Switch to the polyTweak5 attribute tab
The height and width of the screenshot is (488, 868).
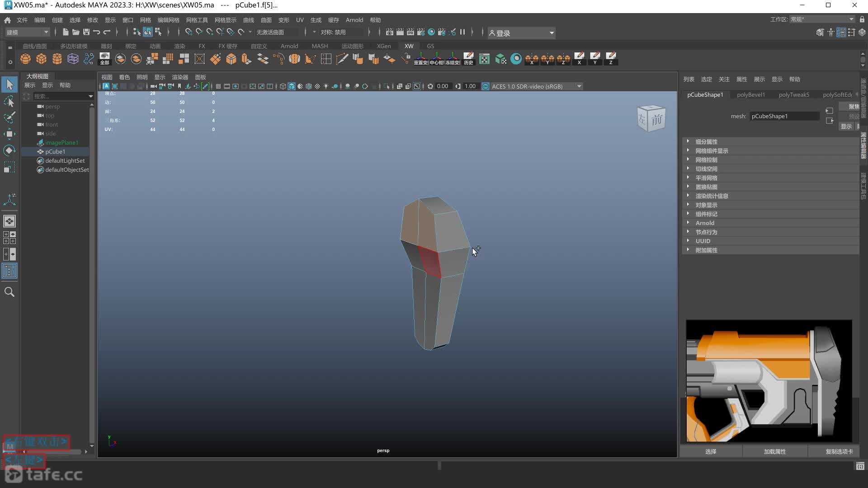point(794,94)
